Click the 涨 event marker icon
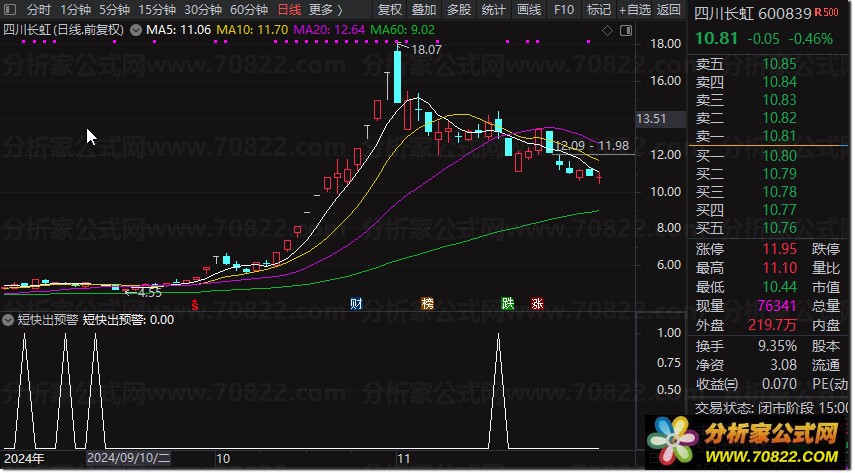The image size is (855, 473). pos(537,304)
